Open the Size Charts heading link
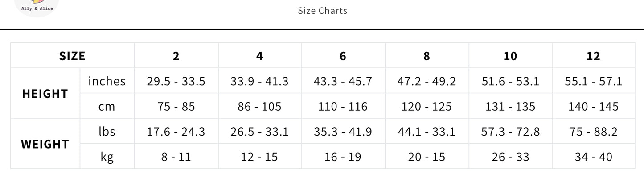Viewport: 644px width, 191px height. 322,11
